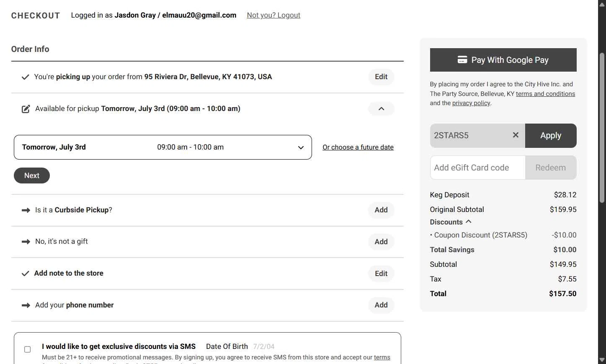Click the pencil edit icon beside pickup availability
This screenshot has width=606, height=364.
26,109
